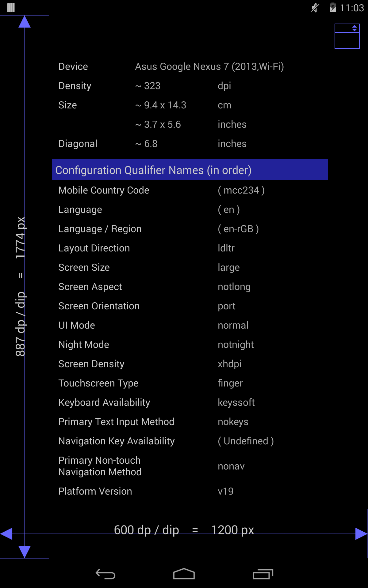Tap the Language row label
This screenshot has height=588, width=368.
80,210
